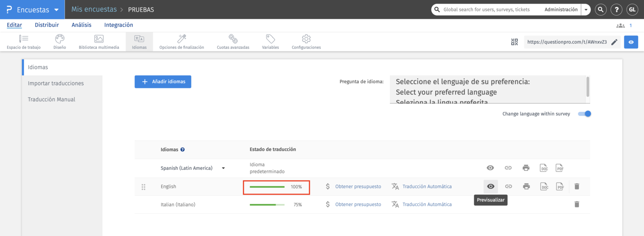This screenshot has height=236, width=644.
Task: Toggle Change language within survey switch
Action: tap(585, 114)
